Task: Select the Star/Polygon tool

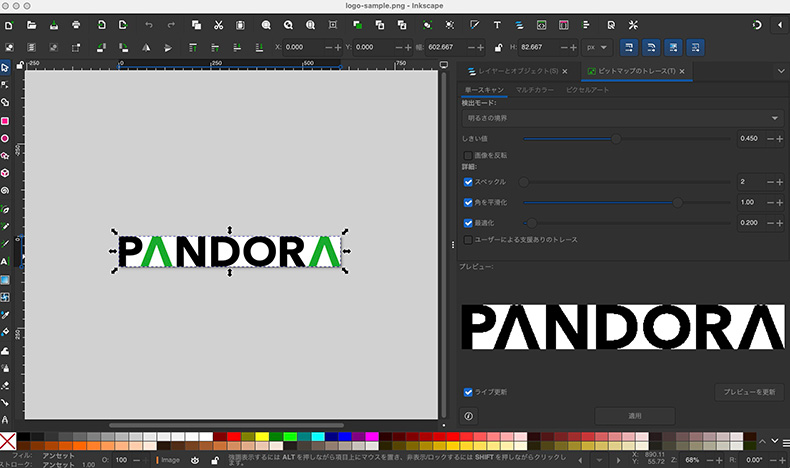Action: pyautogui.click(x=5, y=156)
